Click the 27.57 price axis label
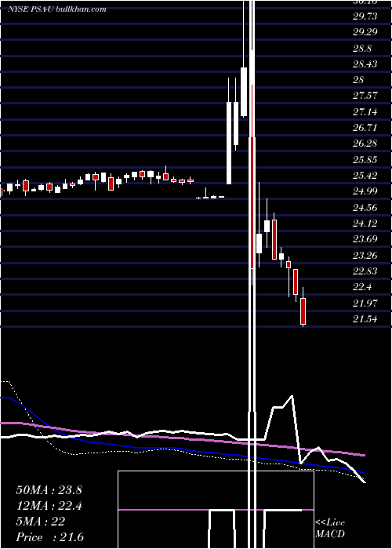The height and width of the screenshot is (549, 392). 365,96
